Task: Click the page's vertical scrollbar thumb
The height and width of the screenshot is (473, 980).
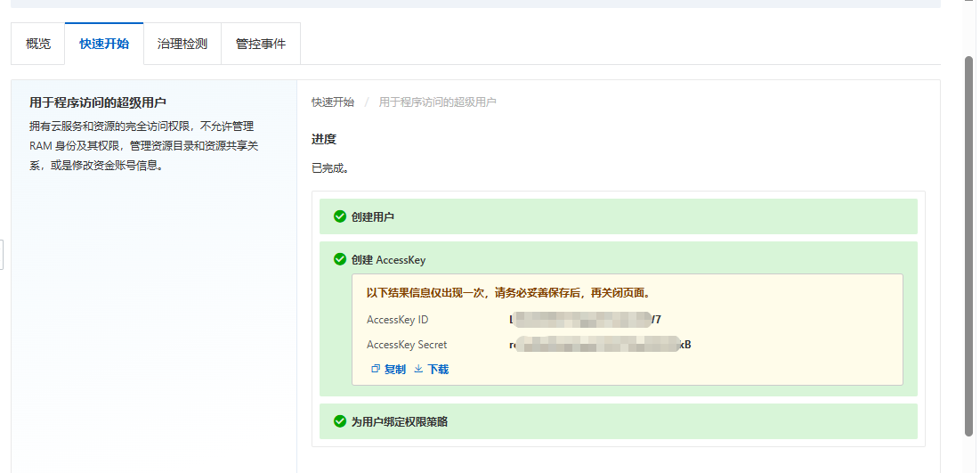Action: [x=969, y=245]
